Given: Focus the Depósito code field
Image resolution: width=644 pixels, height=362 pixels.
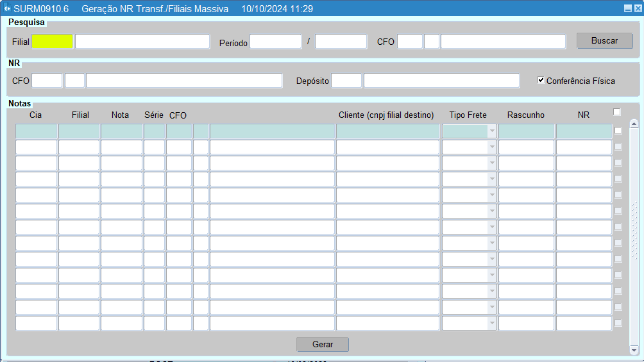Looking at the screenshot, I should (346, 81).
